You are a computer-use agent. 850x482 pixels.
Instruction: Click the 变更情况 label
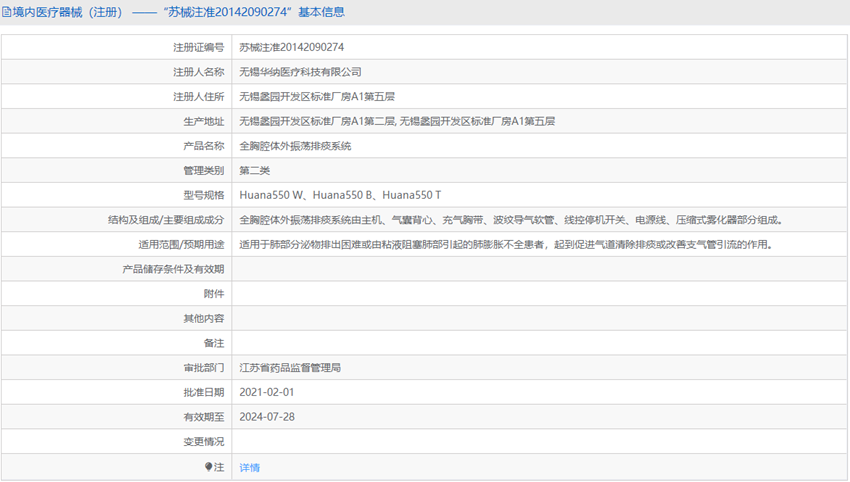[204, 441]
